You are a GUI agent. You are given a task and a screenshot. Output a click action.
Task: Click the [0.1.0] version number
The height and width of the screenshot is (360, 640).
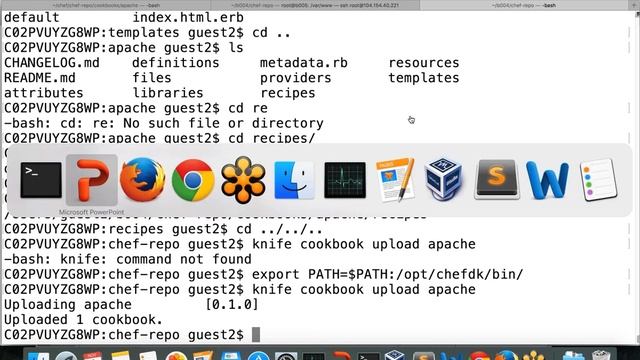click(232, 304)
